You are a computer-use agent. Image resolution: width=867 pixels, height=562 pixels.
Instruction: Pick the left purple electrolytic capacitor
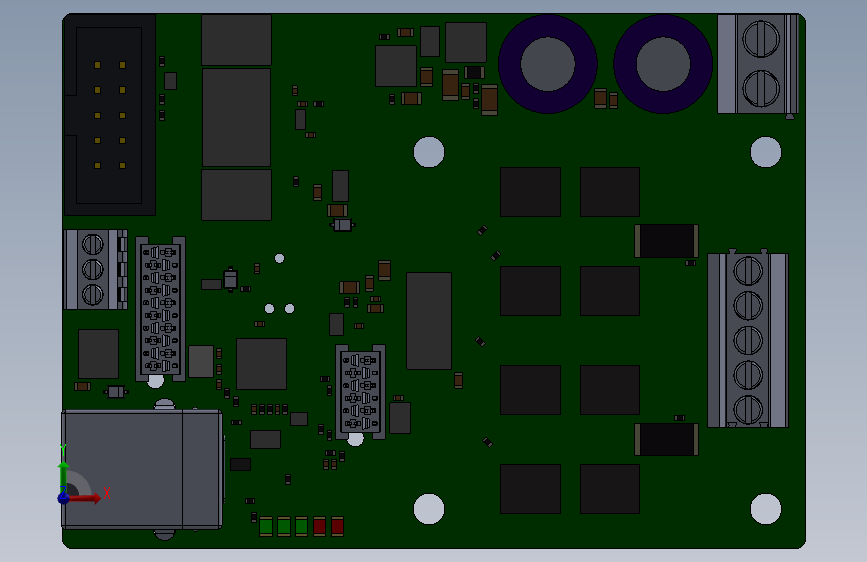[547, 64]
